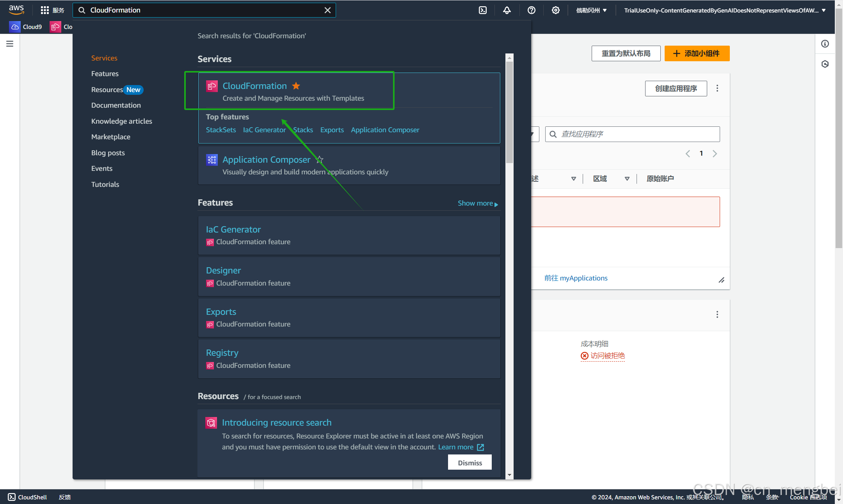Image resolution: width=843 pixels, height=504 pixels.
Task: Click the CloudShell icon in footer
Action: pyautogui.click(x=12, y=497)
